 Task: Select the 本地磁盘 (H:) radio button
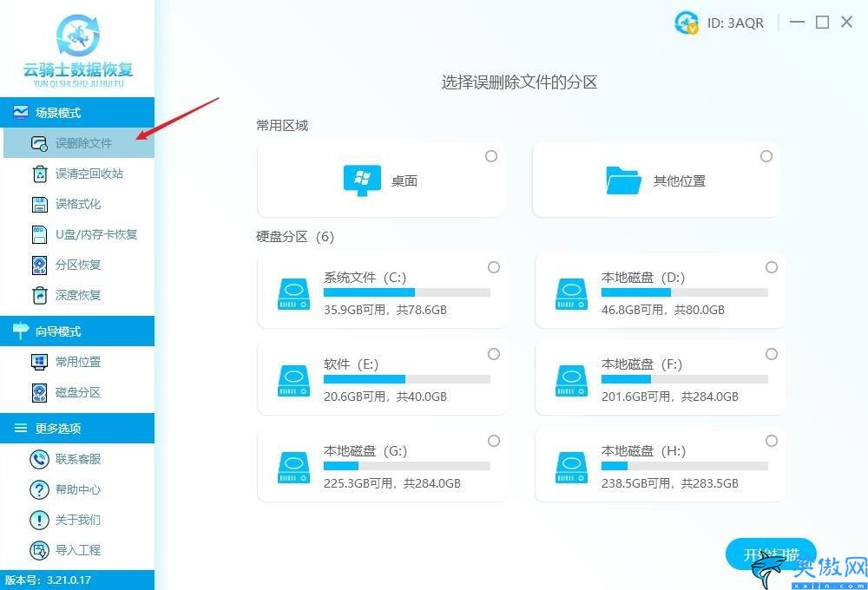pos(772,441)
